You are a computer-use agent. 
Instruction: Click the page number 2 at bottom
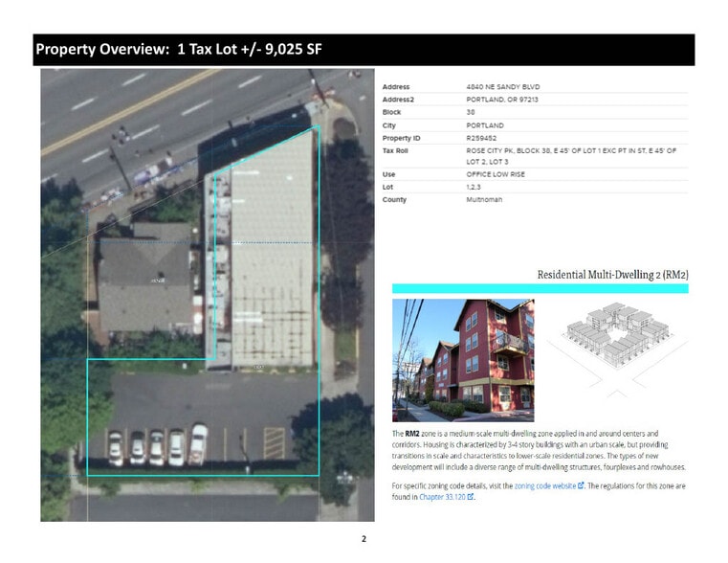(x=364, y=540)
